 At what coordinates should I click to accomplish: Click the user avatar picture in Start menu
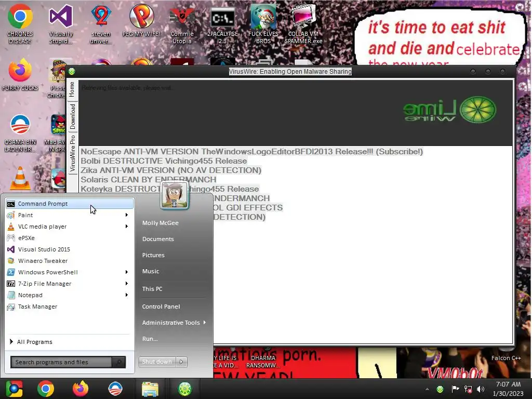click(x=175, y=195)
